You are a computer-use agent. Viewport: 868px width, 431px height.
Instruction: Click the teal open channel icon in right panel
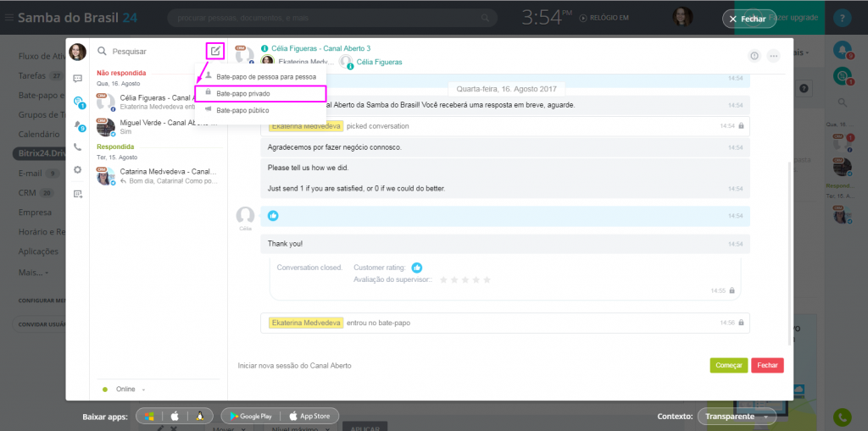(x=842, y=76)
